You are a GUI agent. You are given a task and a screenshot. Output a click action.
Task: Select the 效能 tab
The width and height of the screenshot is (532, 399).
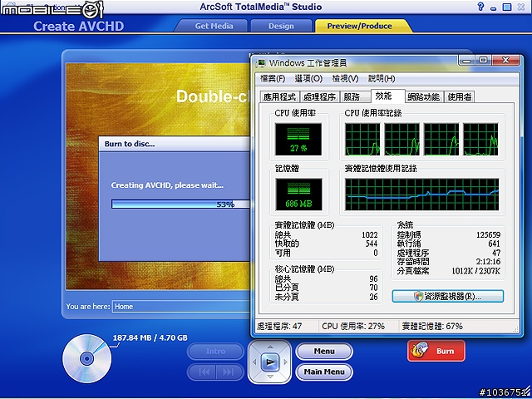(x=388, y=96)
